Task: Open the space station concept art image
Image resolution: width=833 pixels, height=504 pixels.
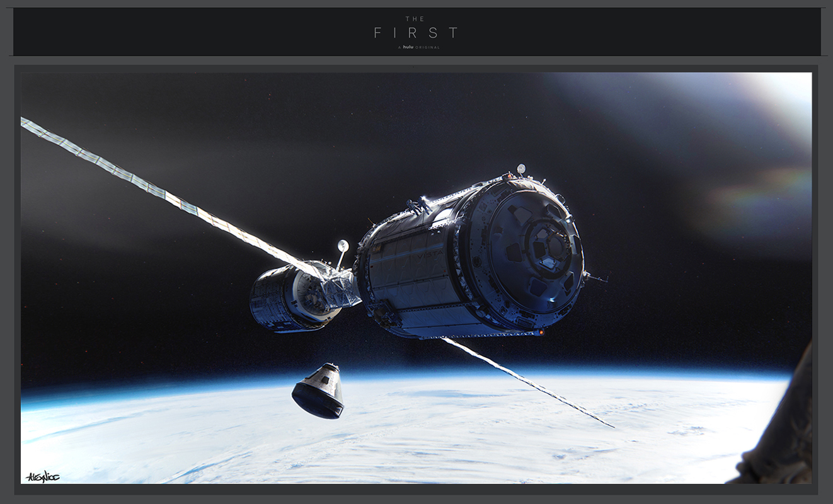Action: pos(416,278)
